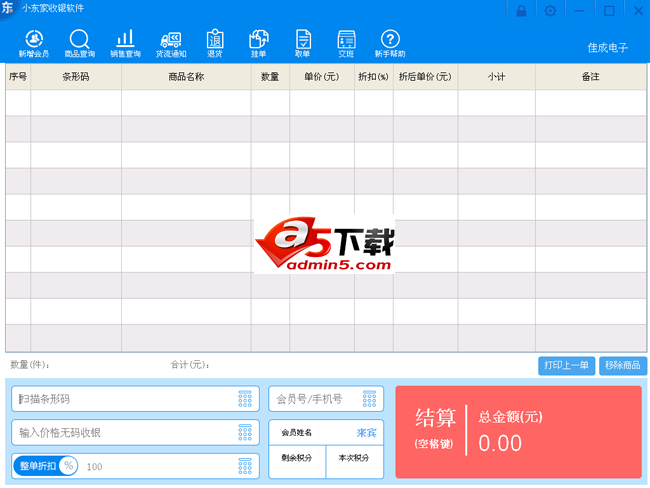Click the 佳成电子 store name
This screenshot has height=488, width=650.
pyautogui.click(x=608, y=48)
